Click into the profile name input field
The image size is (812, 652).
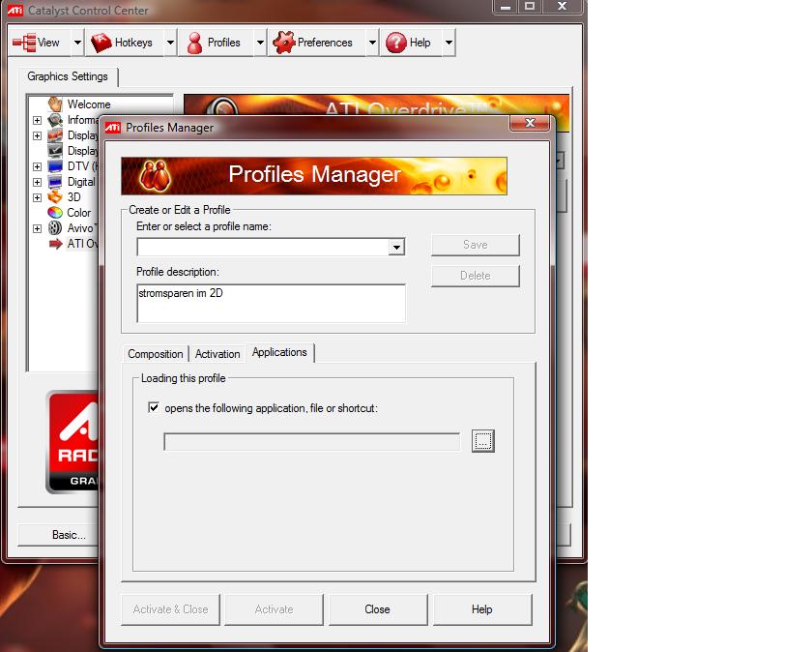(x=264, y=248)
